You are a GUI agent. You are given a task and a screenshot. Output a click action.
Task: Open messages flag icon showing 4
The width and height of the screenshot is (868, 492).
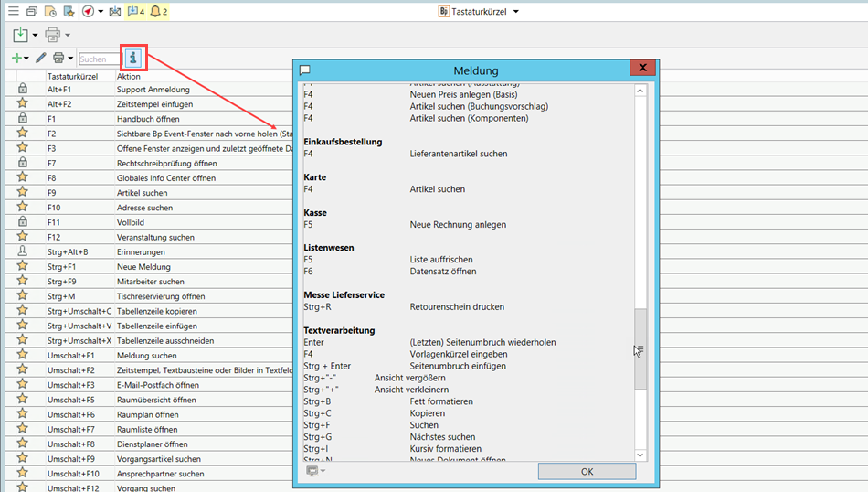pos(135,12)
